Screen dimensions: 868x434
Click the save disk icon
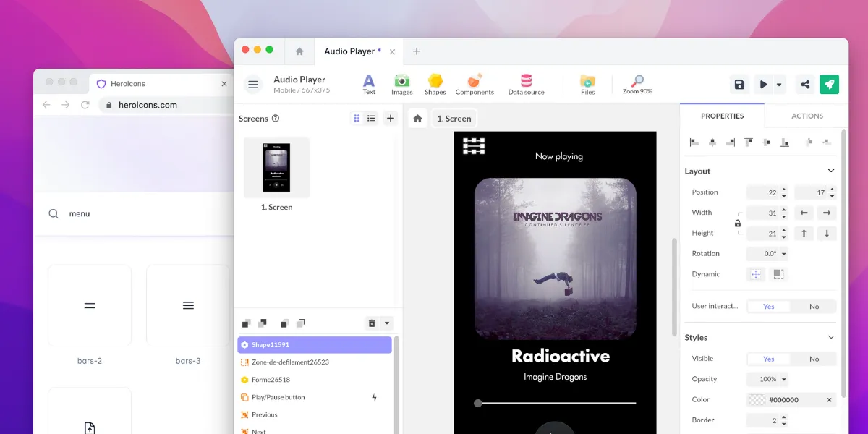[739, 85]
